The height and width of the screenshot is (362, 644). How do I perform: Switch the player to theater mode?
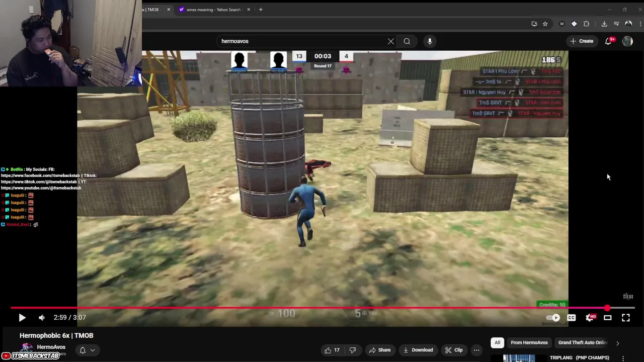[x=608, y=318]
